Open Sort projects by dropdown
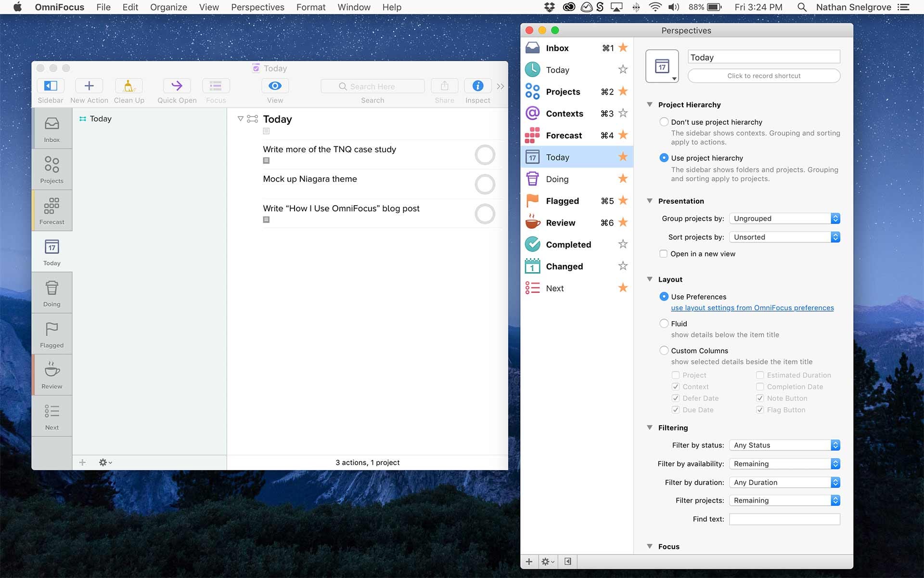Viewport: 924px width, 578px height. coord(784,237)
